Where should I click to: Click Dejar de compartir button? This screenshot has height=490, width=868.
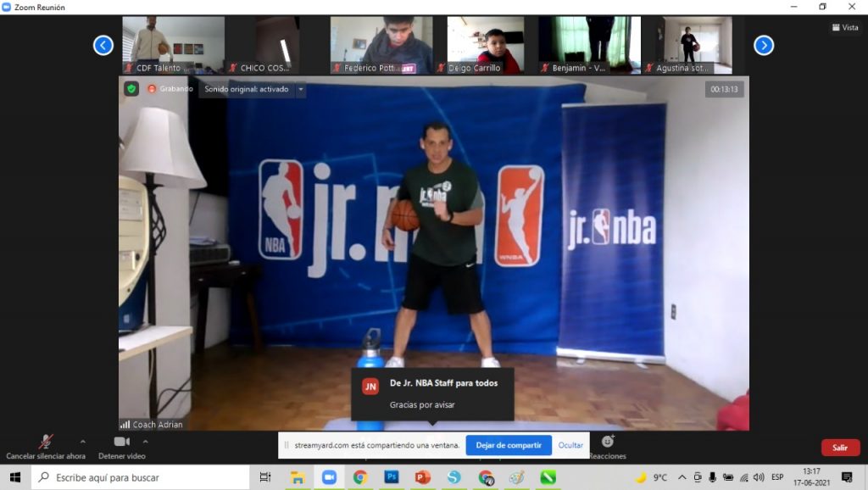click(509, 445)
